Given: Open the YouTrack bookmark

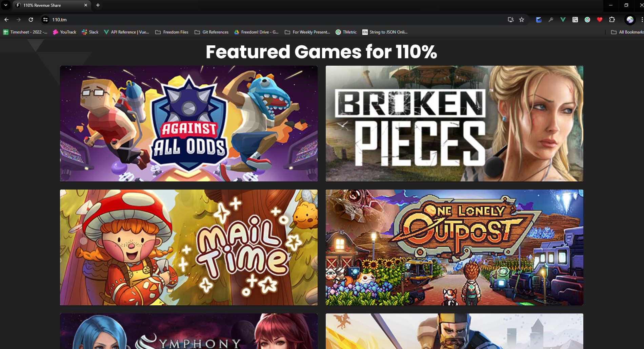Looking at the screenshot, I should pos(64,32).
